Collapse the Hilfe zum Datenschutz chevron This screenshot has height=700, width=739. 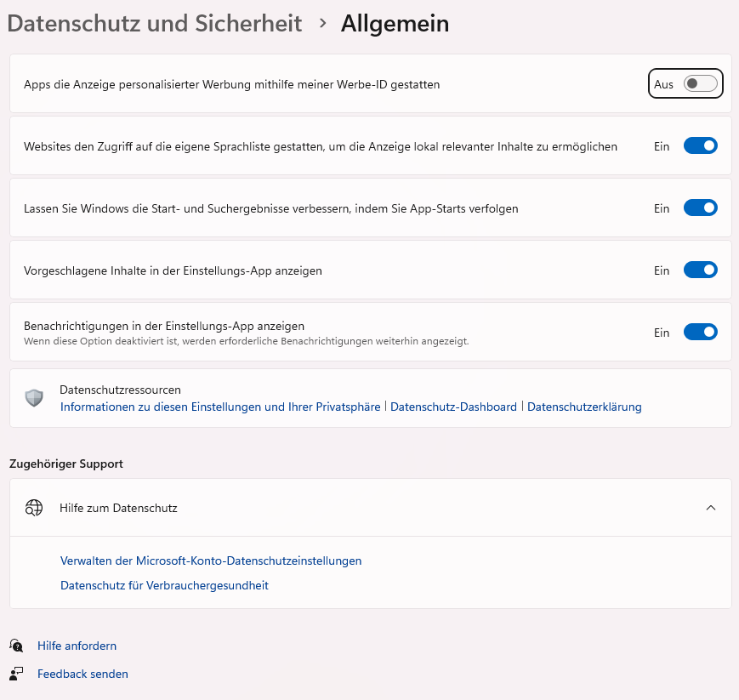pyautogui.click(x=711, y=508)
